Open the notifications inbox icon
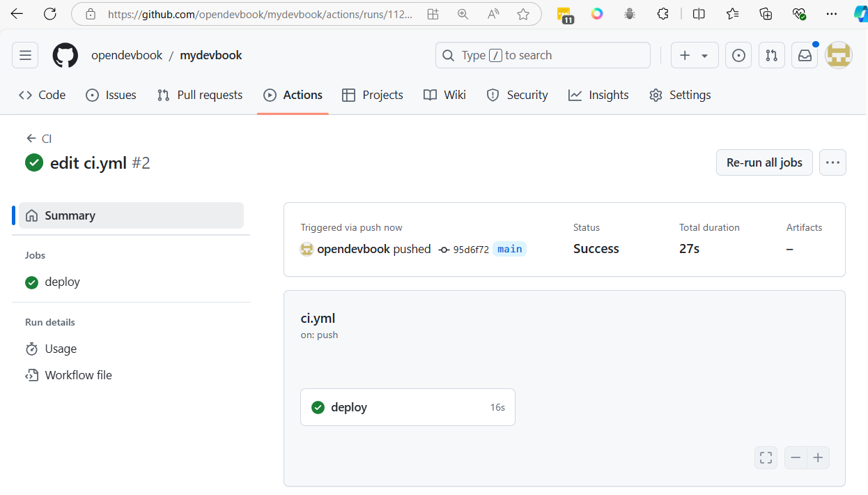868x495 pixels. [805, 56]
